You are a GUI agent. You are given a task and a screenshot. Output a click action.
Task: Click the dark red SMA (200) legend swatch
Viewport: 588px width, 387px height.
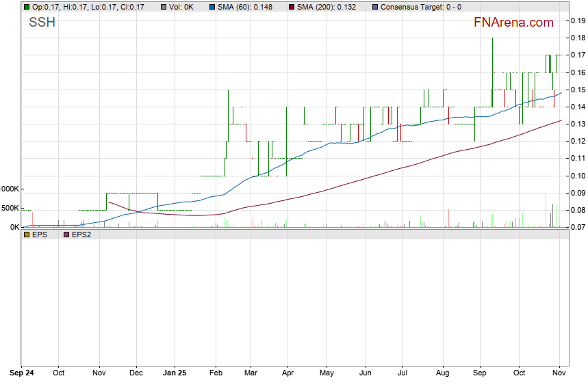click(x=290, y=7)
